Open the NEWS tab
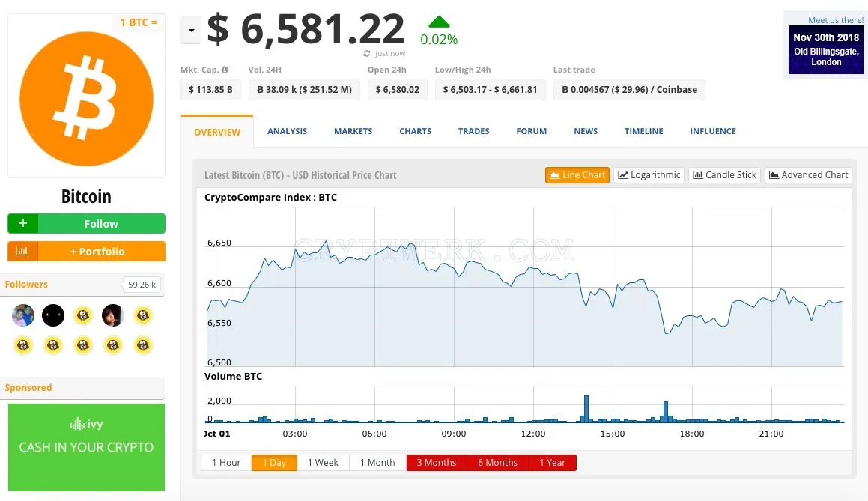Screen dimensions: 868x501 point(586,131)
